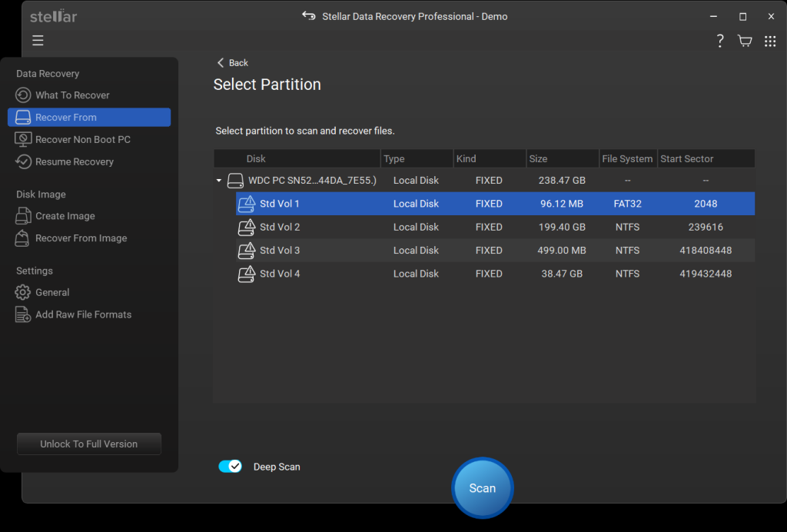787x532 pixels.
Task: Click the 199.40 GB size value
Action: 562,227
